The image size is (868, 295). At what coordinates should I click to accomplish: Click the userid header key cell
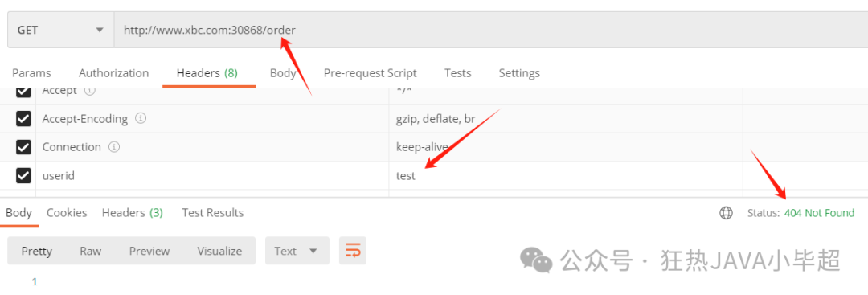(x=212, y=176)
